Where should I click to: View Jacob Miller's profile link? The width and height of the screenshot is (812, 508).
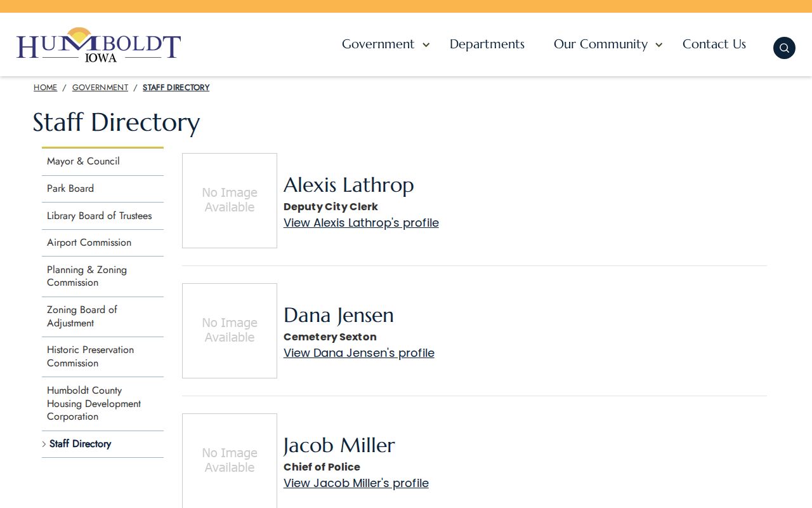tap(356, 483)
